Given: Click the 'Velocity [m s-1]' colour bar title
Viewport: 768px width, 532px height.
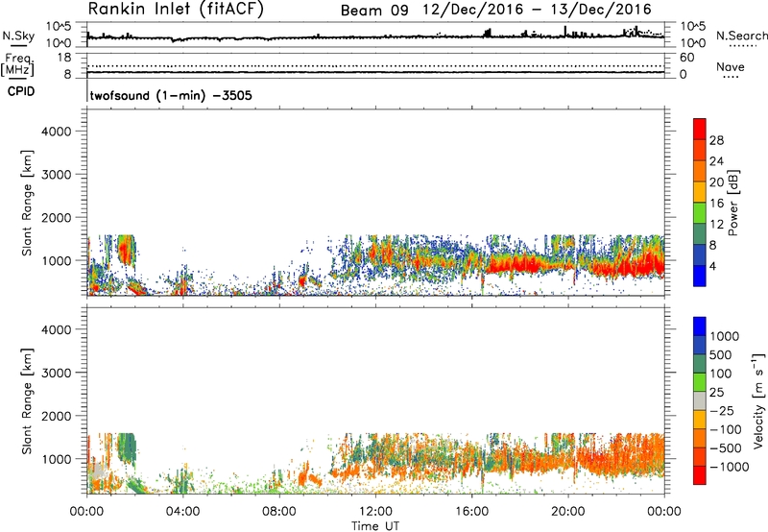Looking at the screenshot, I should (x=758, y=400).
